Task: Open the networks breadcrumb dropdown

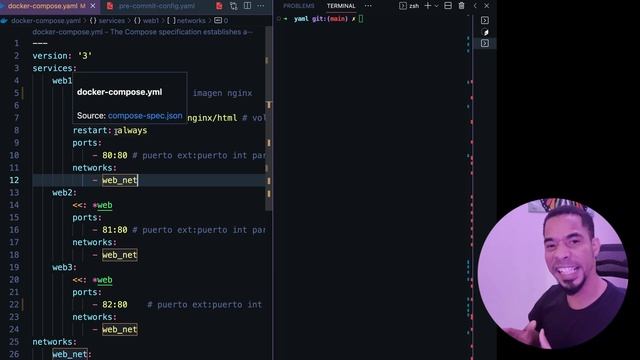Action: [x=186, y=20]
